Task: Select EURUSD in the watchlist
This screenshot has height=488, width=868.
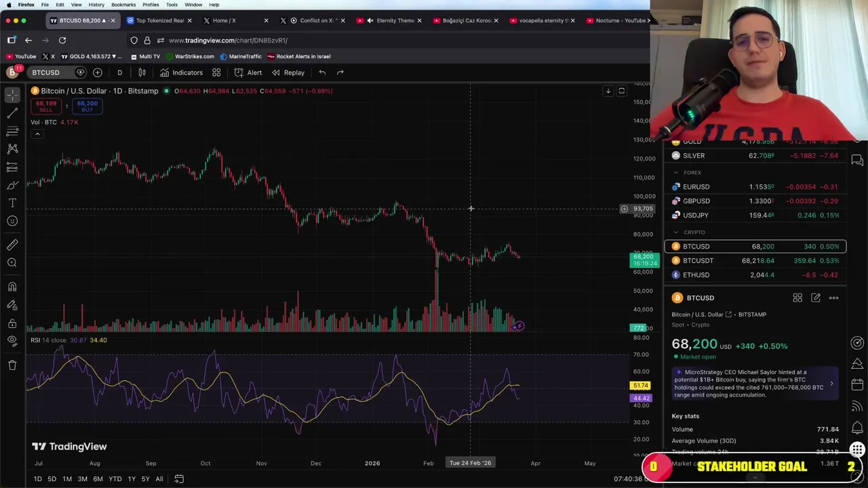Action: [755, 187]
